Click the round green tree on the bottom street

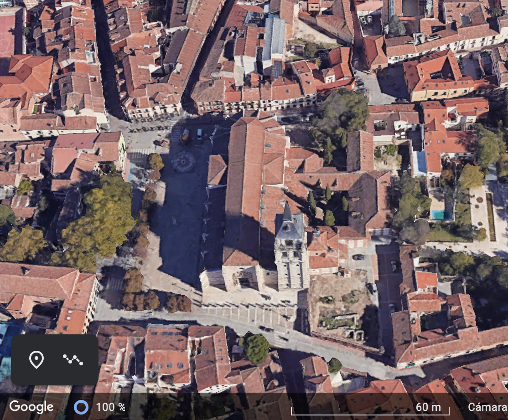point(255,348)
